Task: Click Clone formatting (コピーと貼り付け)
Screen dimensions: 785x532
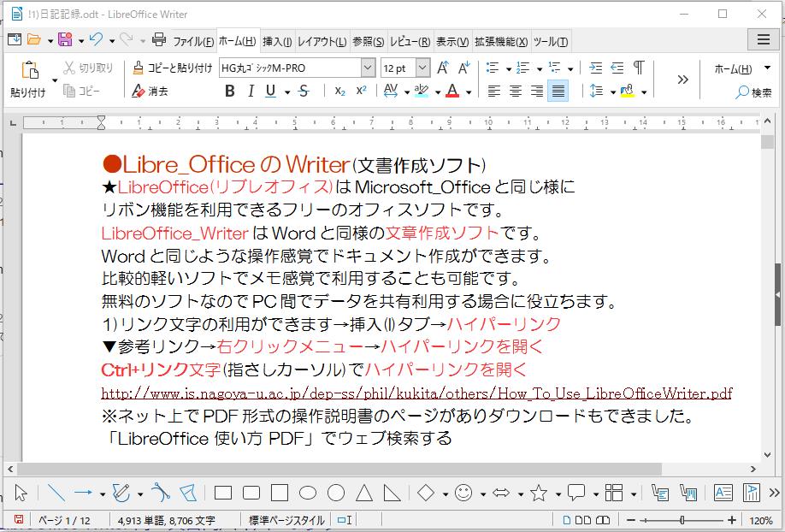Action: coord(173,68)
